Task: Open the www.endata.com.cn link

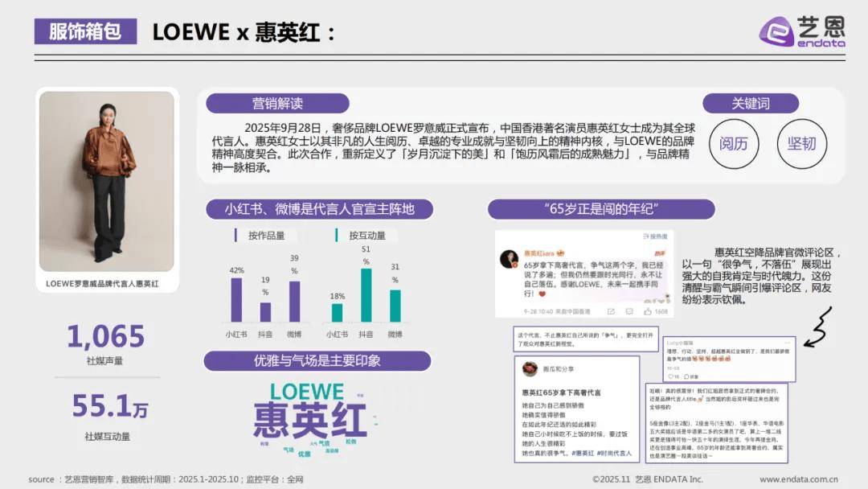Action: tap(799, 479)
